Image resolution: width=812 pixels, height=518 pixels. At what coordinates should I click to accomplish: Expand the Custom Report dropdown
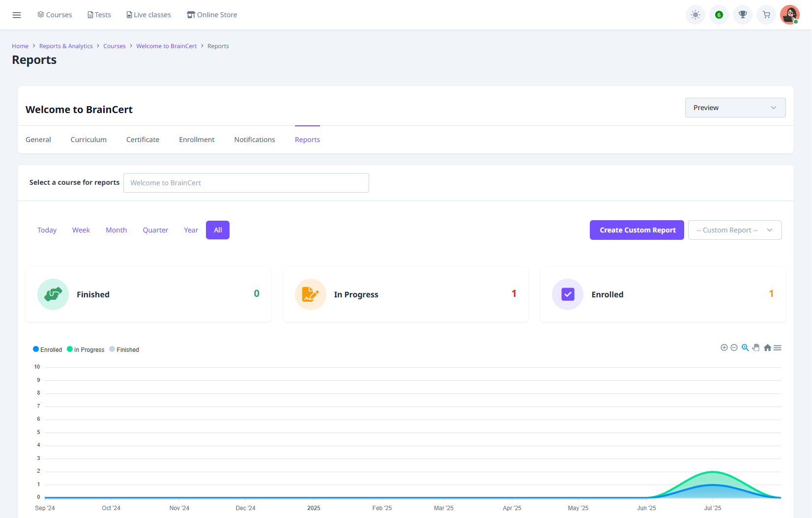pos(735,230)
